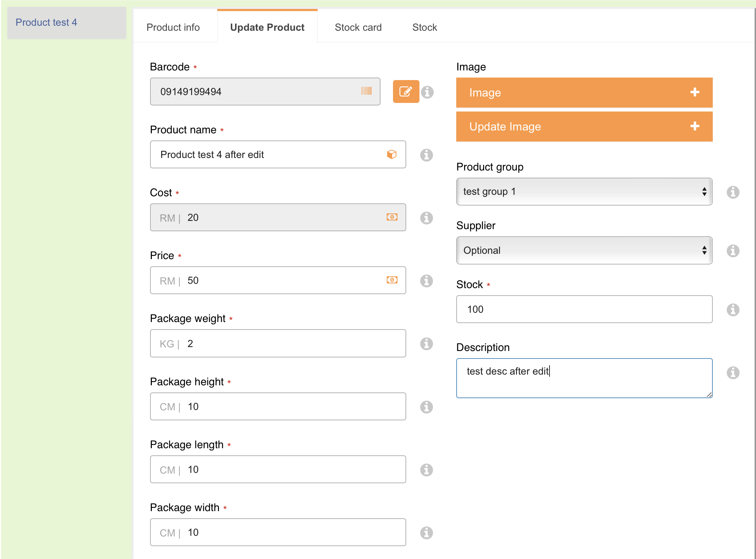756x559 pixels.
Task: Click the Product test 4 sidebar link
Action: tap(46, 22)
